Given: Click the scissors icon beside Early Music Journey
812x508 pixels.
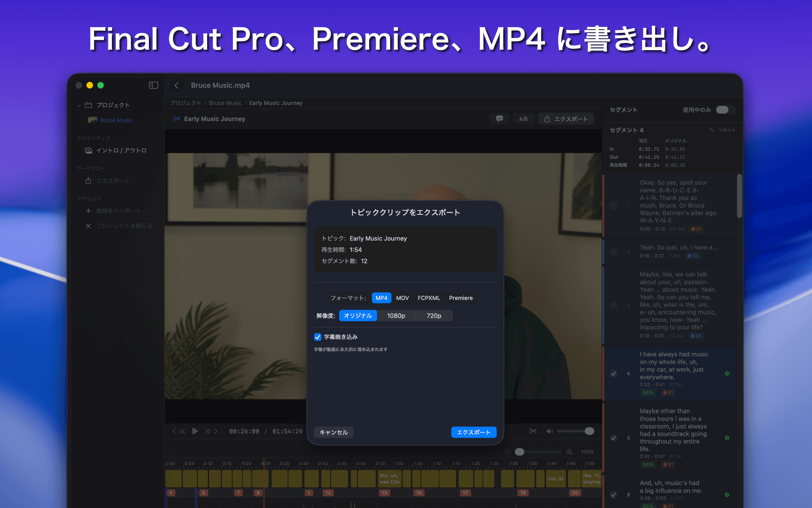Looking at the screenshot, I should (x=176, y=119).
